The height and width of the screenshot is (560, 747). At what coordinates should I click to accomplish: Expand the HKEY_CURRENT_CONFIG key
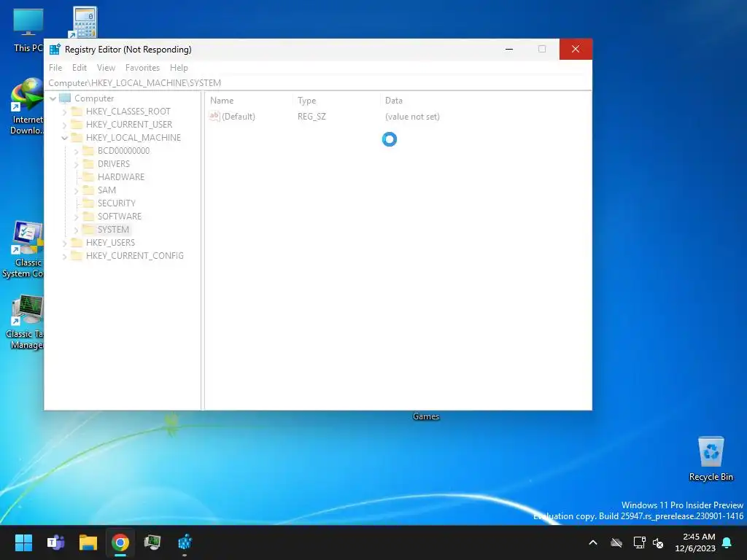coord(65,256)
